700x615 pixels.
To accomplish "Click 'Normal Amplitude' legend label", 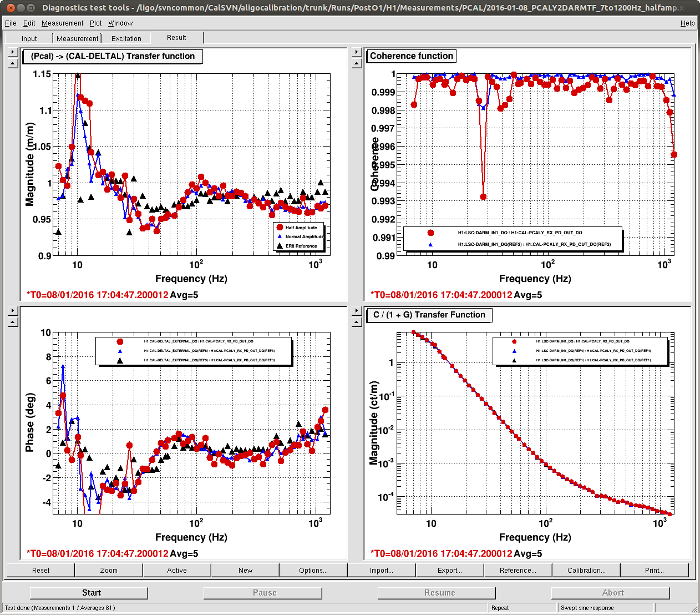I will (305, 236).
